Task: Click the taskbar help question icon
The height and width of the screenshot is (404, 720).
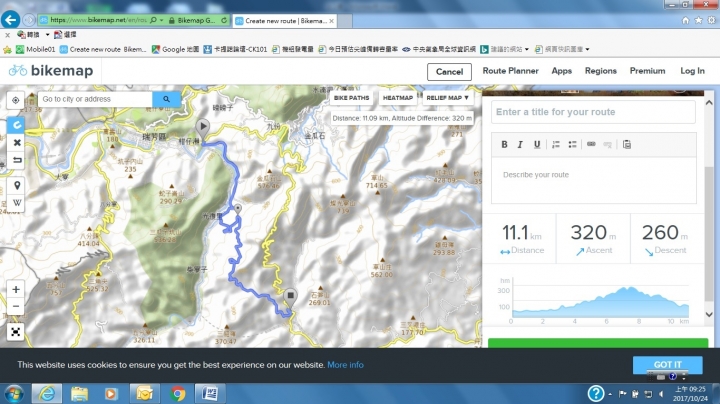Action: click(596, 393)
